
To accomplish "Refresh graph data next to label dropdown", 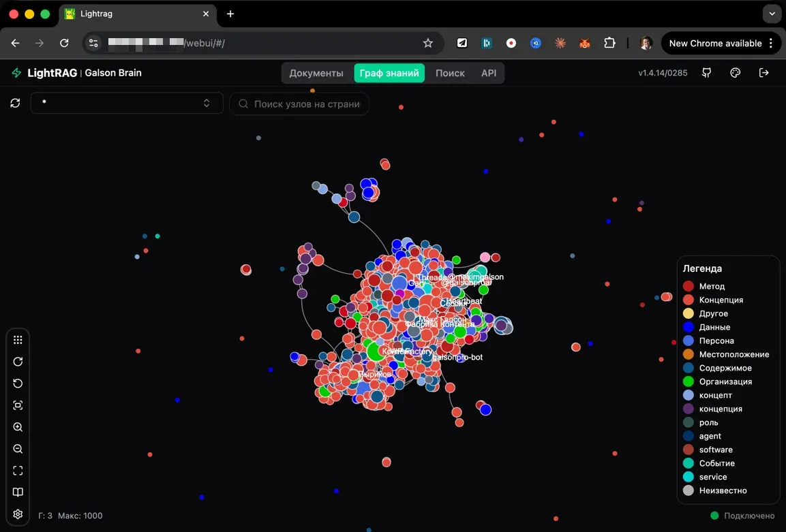I will click(x=15, y=104).
